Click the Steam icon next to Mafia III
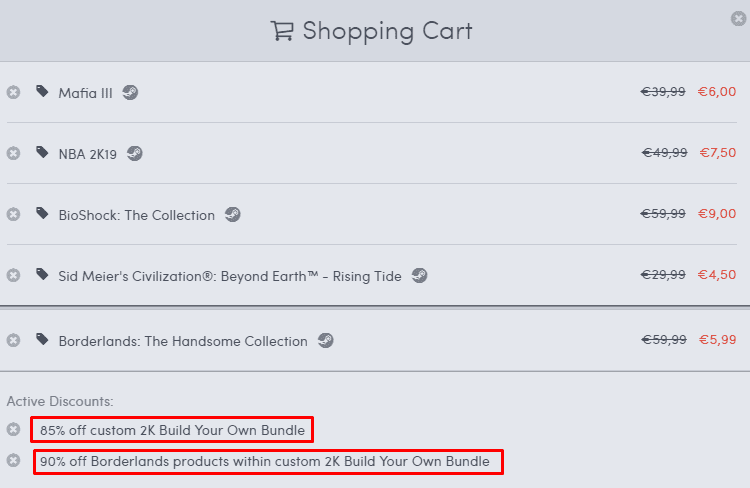Image resolution: width=750 pixels, height=488 pixels. tap(130, 92)
